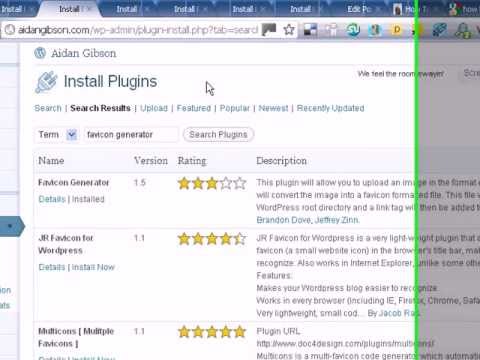Click the green padlock extension icon
This screenshot has width=480, height=360.
(x=464, y=31)
